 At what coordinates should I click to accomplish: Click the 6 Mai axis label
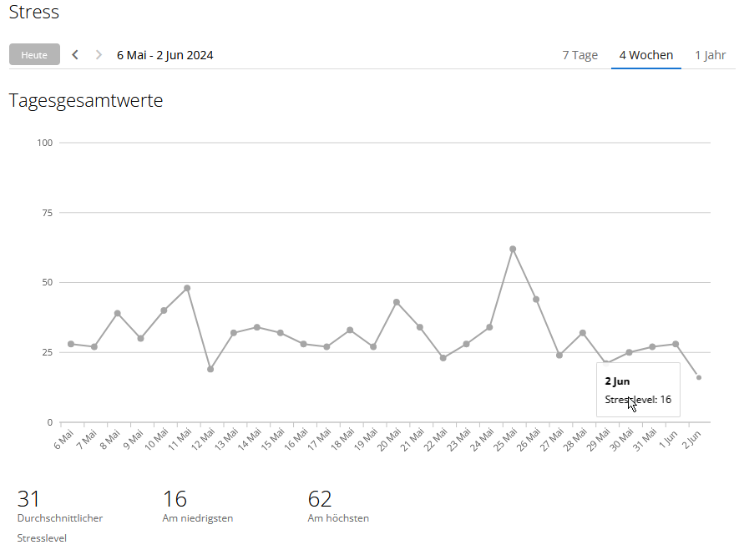coord(63,439)
